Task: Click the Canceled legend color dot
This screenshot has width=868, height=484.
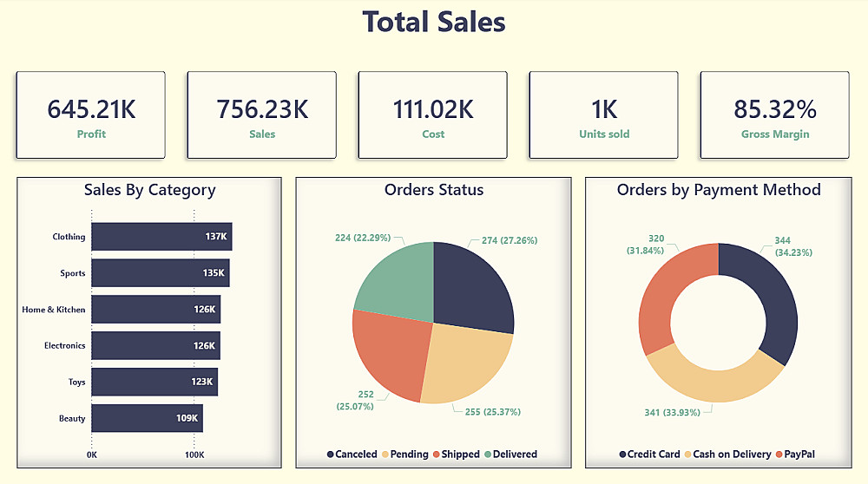Action: point(331,455)
